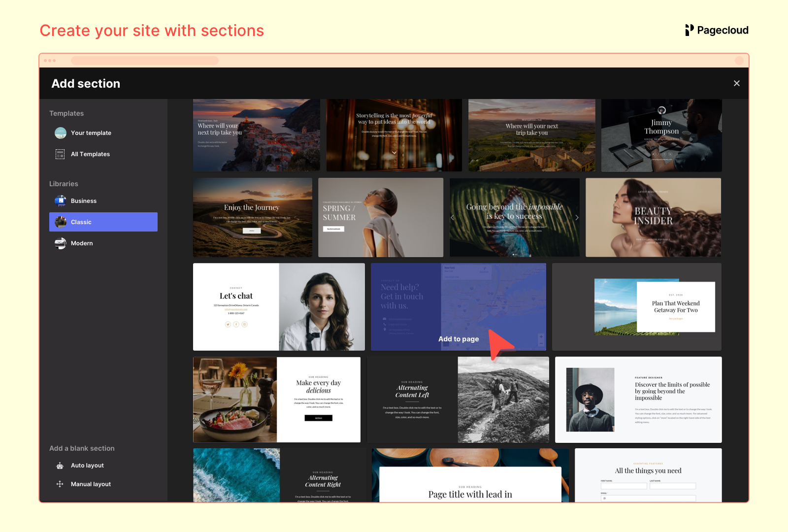Select the 'Make every day delicious' section

277,399
